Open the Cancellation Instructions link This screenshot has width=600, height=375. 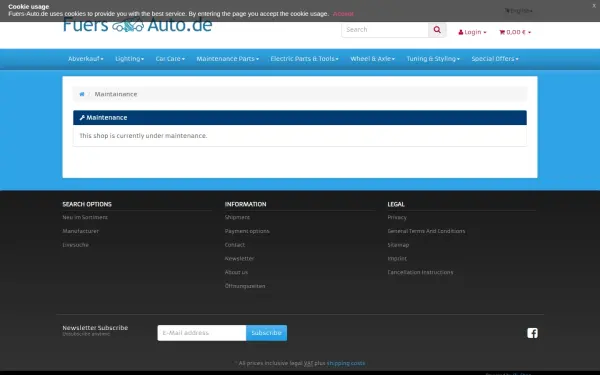(421, 272)
